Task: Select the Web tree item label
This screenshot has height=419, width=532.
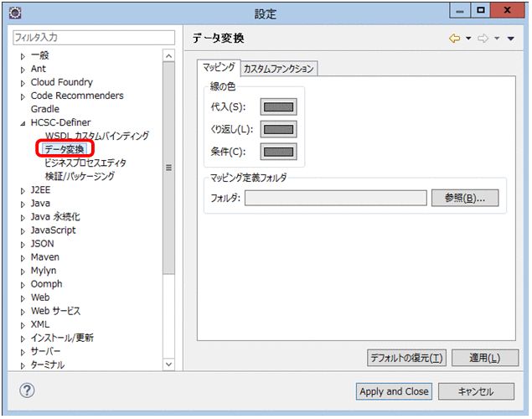Action: coord(40,297)
